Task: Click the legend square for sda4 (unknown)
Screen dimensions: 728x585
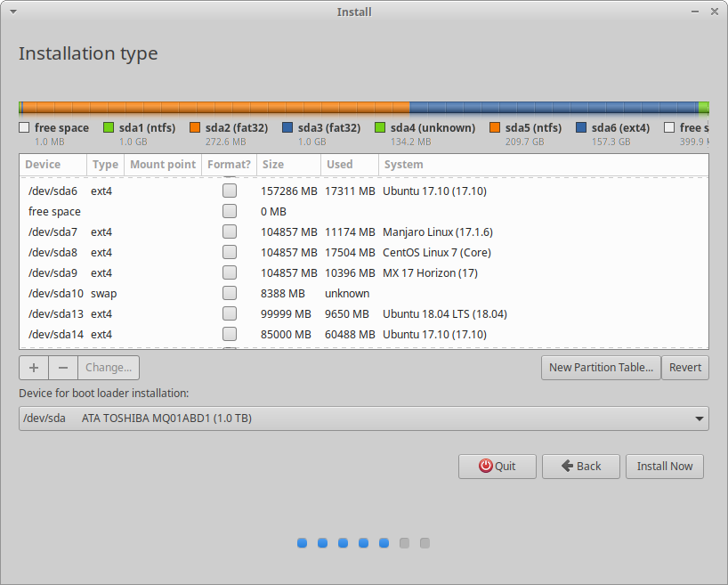Action: [380, 127]
